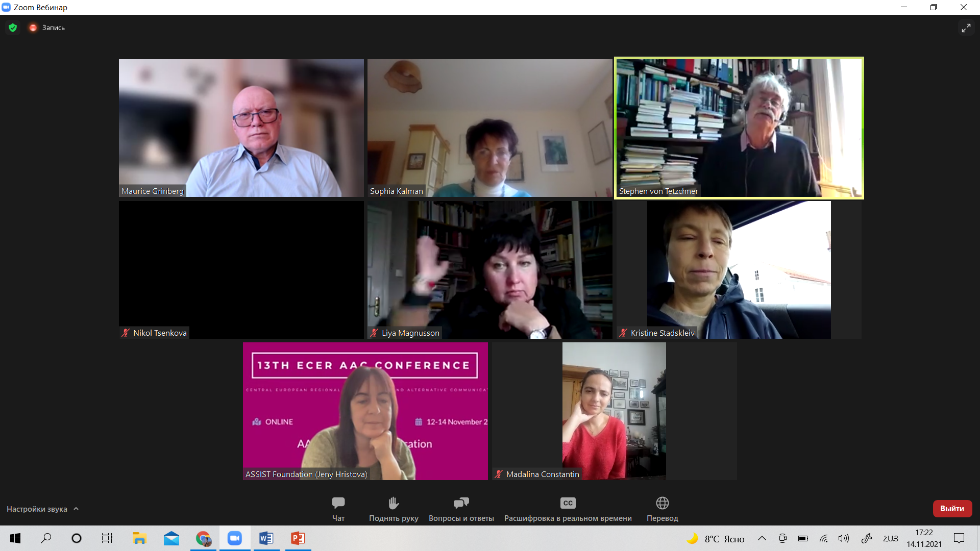Click the ENG language indicator in tray

point(890,538)
